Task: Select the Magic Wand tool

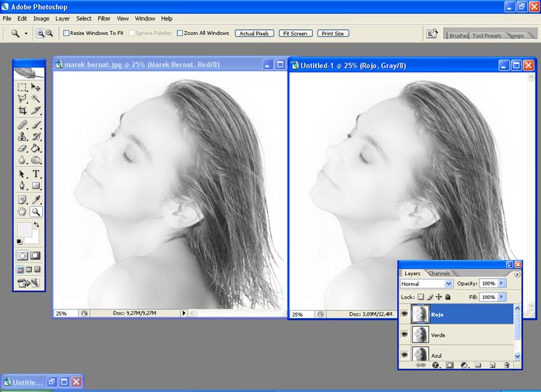Action: pos(36,99)
